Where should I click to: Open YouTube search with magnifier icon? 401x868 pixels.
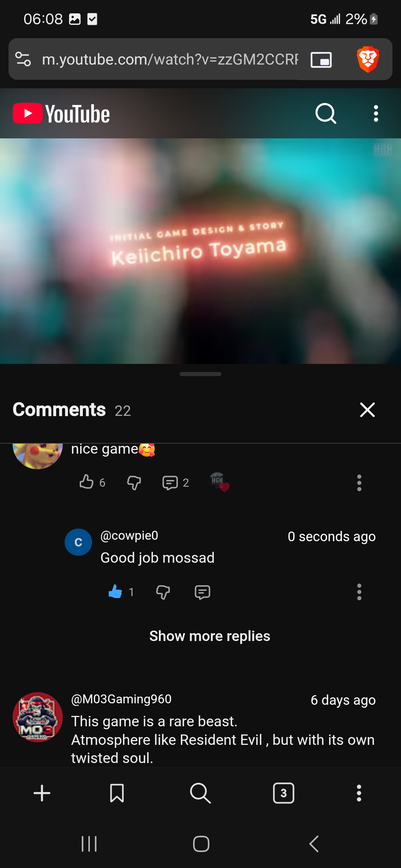click(326, 114)
